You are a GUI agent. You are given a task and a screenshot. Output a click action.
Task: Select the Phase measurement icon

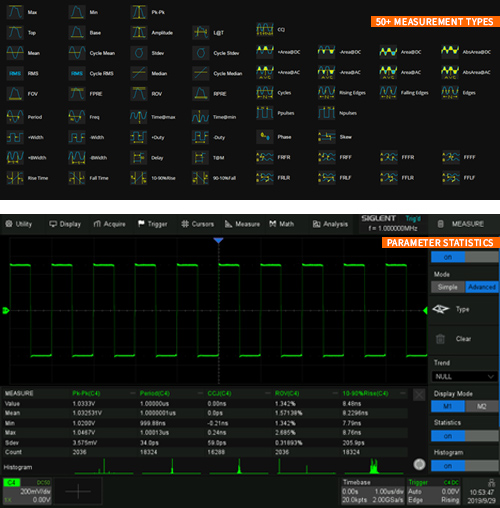(x=265, y=136)
